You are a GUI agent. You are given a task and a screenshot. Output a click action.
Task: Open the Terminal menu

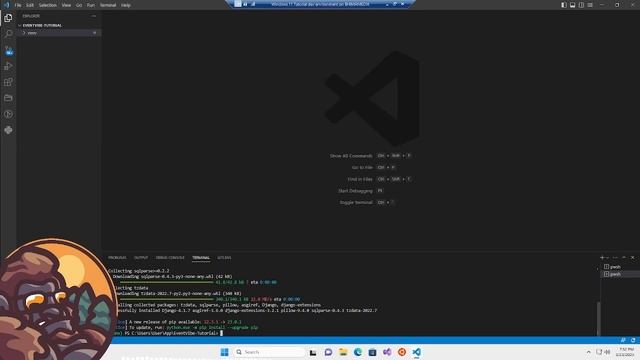click(108, 5)
